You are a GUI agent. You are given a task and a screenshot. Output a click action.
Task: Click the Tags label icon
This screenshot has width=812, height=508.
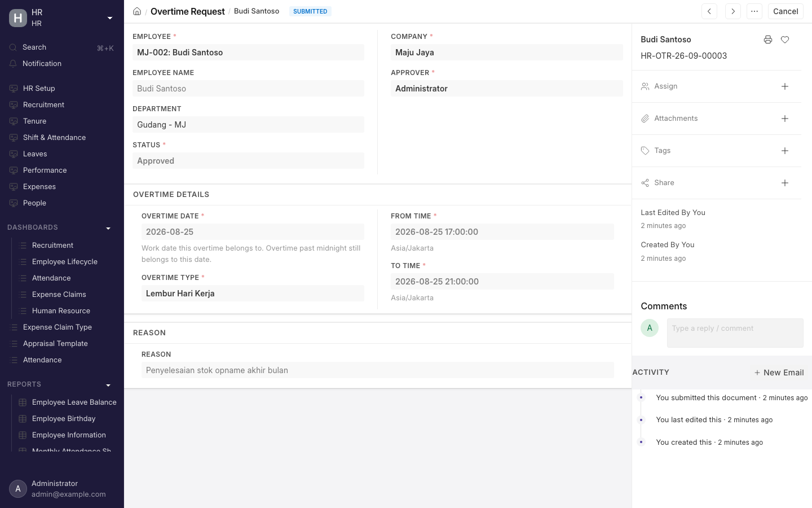pyautogui.click(x=645, y=151)
